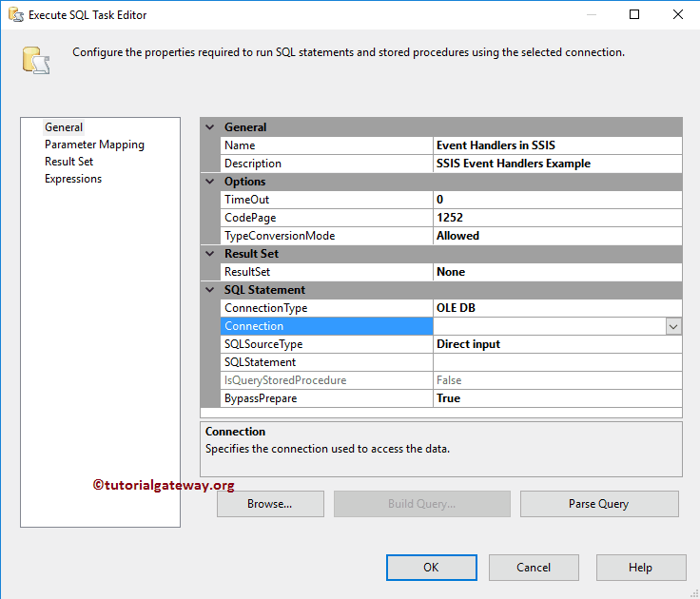The height and width of the screenshot is (599, 700).
Task: Click the ConnectionType value OLE DB
Action: (x=557, y=308)
